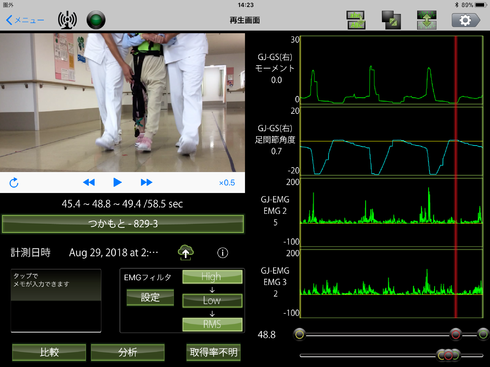Viewport: 490px width, 367px height.
Task: Tap the 取得率不明 button
Action: [x=213, y=352]
